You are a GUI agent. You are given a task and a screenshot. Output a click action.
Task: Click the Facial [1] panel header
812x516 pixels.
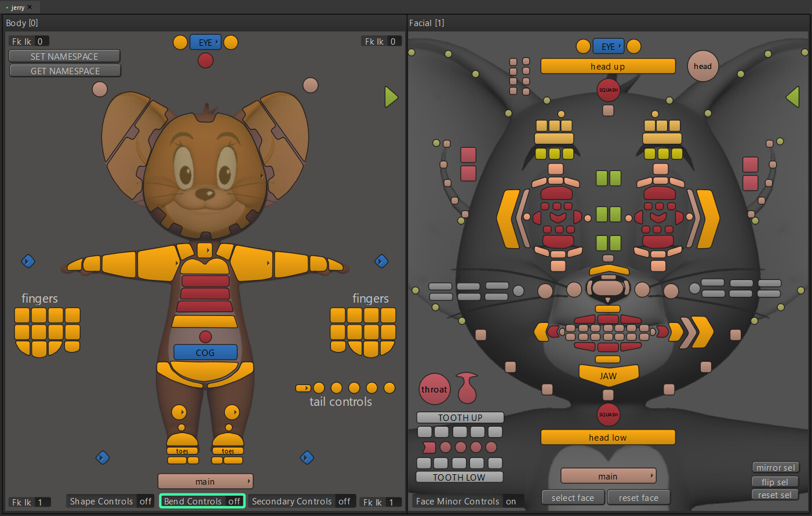point(427,23)
